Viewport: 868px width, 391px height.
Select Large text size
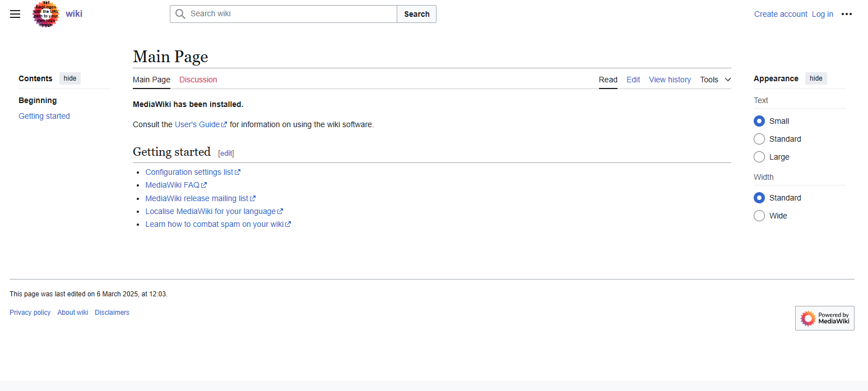[x=759, y=157]
